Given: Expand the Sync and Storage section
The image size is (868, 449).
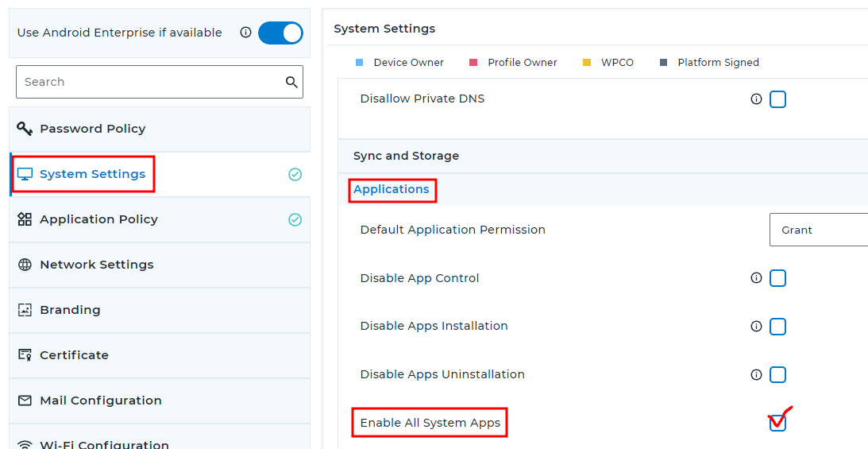Looking at the screenshot, I should click(603, 156).
